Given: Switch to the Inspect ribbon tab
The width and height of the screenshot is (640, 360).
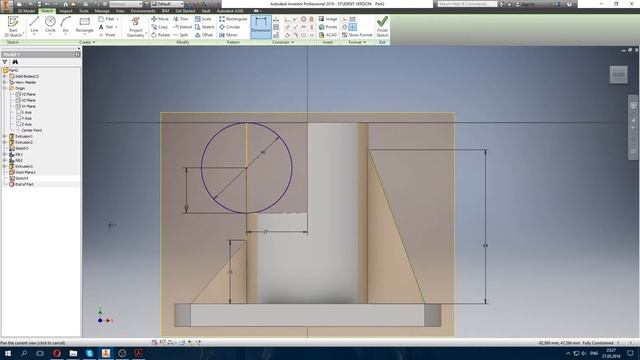Looking at the screenshot, I should click(66, 11).
